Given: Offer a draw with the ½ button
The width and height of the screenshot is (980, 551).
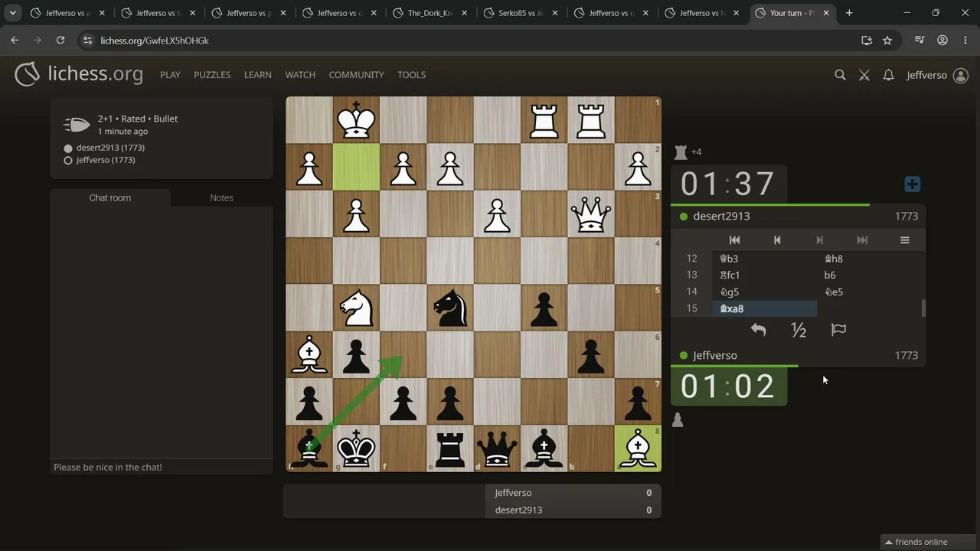Looking at the screenshot, I should pyautogui.click(x=799, y=330).
